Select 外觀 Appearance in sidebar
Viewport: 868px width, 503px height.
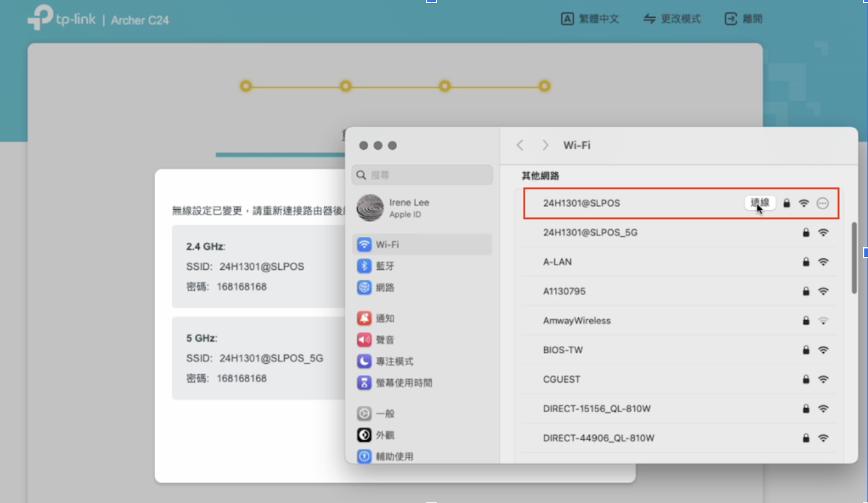[x=422, y=435]
